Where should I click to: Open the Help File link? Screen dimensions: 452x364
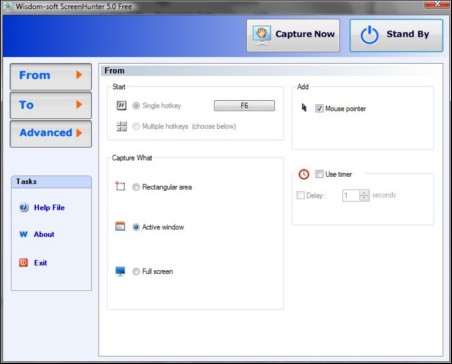49,207
